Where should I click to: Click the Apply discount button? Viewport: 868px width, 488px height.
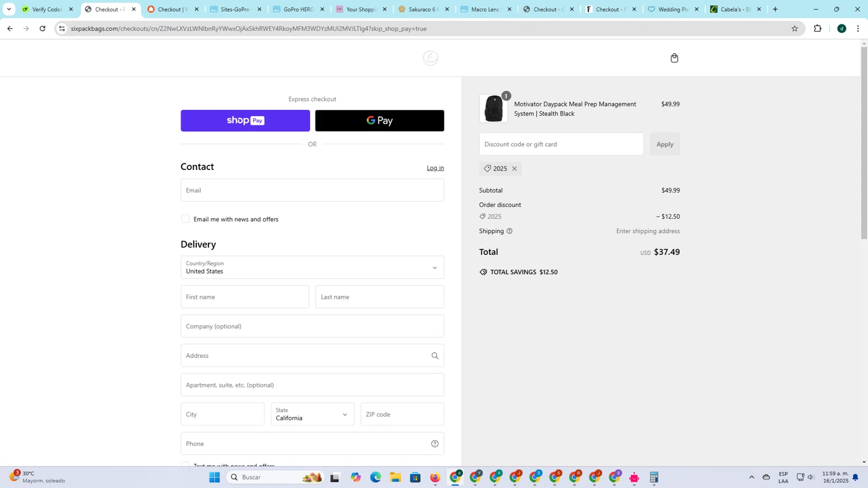tap(665, 144)
